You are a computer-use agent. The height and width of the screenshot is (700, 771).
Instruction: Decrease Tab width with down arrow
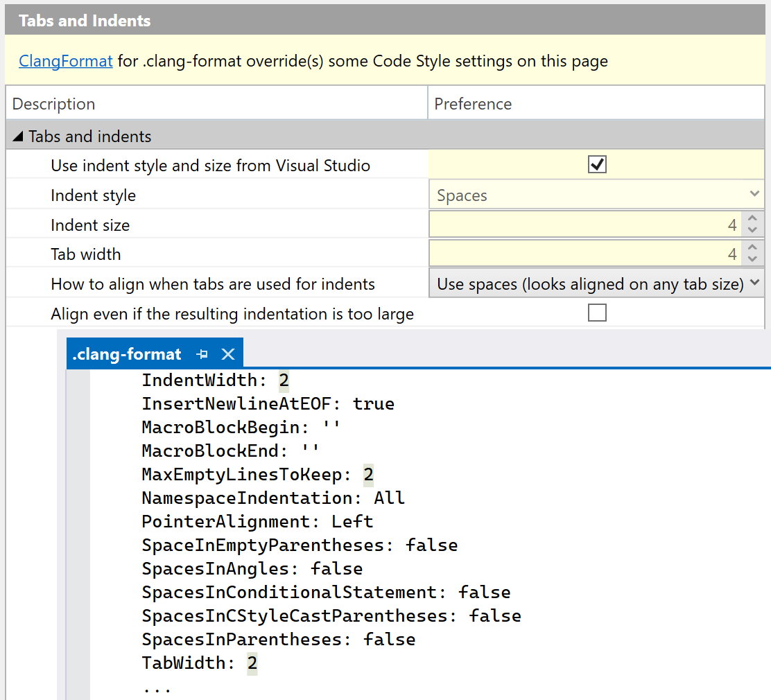pos(752,259)
